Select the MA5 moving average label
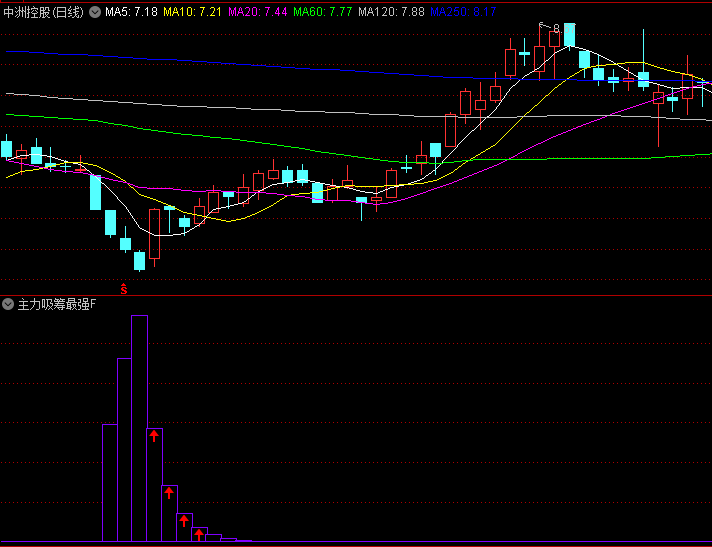The height and width of the screenshot is (547, 712). pyautogui.click(x=131, y=12)
